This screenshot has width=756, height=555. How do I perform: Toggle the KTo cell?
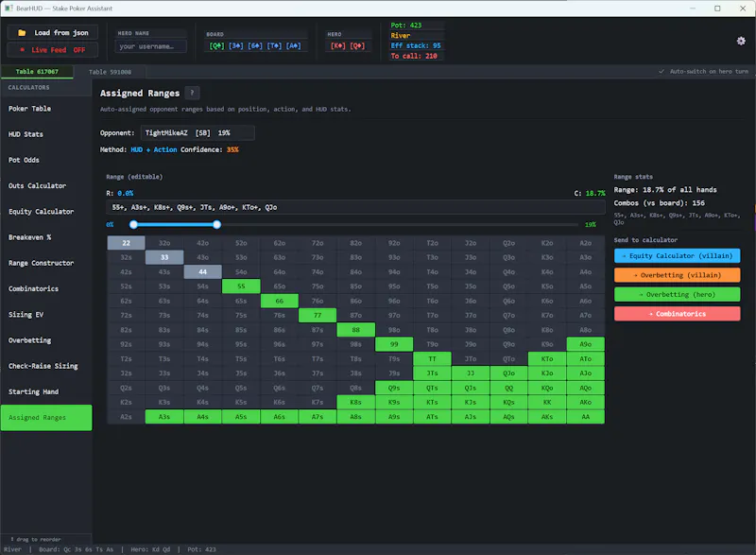pyautogui.click(x=547, y=358)
